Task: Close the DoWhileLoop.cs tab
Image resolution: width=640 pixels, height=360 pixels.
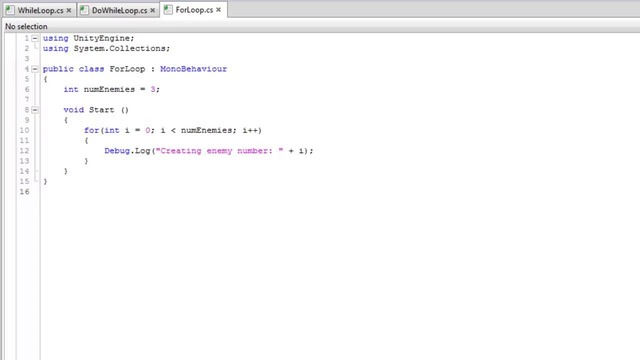Action: [152, 10]
